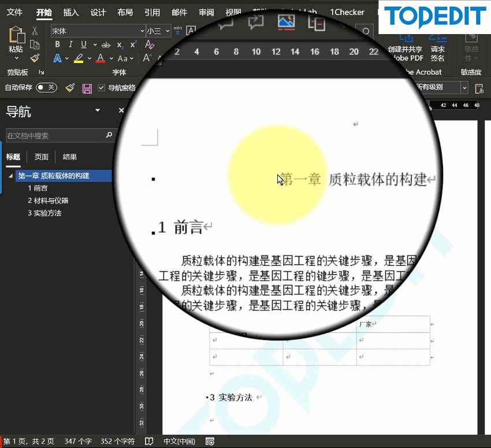Click the Cut scissors icon
The width and height of the screenshot is (491, 448).
click(35, 31)
